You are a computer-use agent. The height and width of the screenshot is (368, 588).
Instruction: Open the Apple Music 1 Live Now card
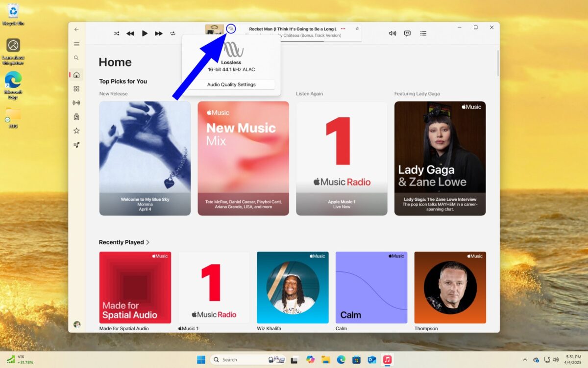[342, 158]
